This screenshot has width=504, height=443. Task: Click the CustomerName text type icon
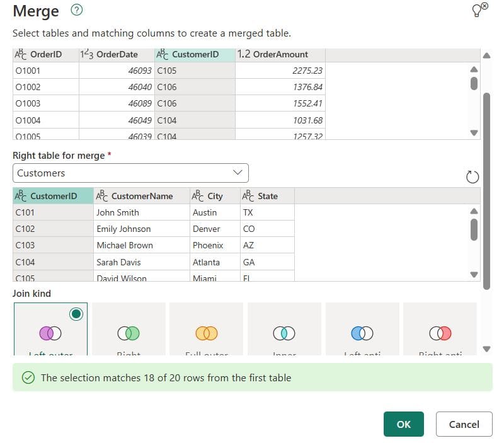[x=102, y=196]
